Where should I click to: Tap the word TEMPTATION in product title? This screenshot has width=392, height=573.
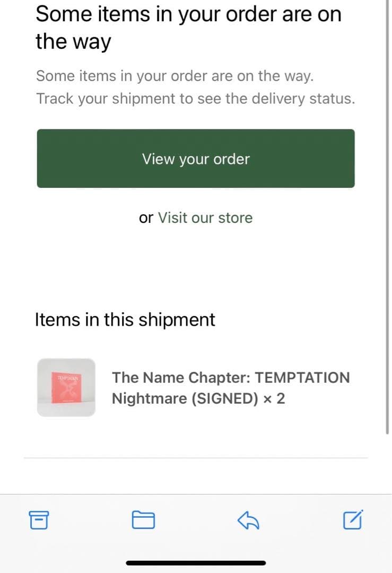(302, 378)
